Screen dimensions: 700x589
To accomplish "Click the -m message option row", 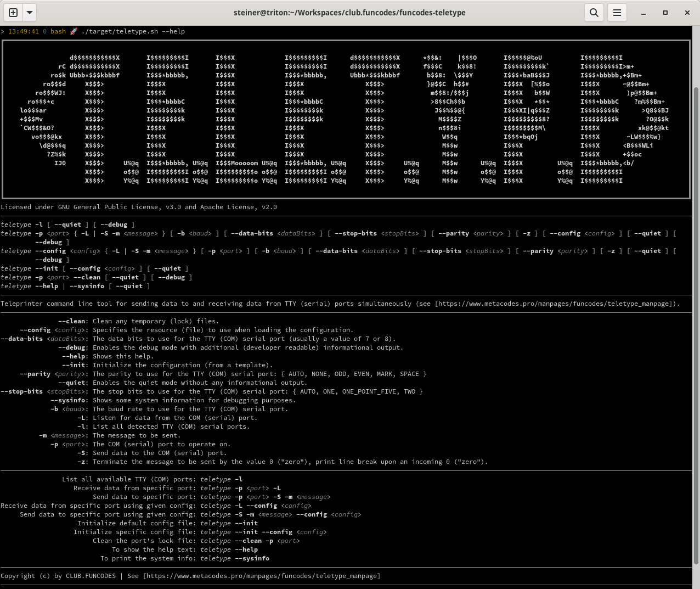I will point(110,435).
